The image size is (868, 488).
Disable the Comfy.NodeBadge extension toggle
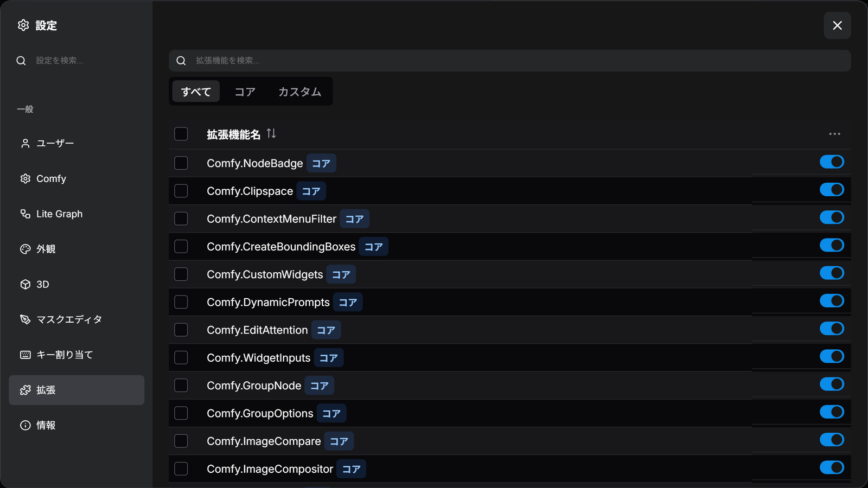coord(832,162)
